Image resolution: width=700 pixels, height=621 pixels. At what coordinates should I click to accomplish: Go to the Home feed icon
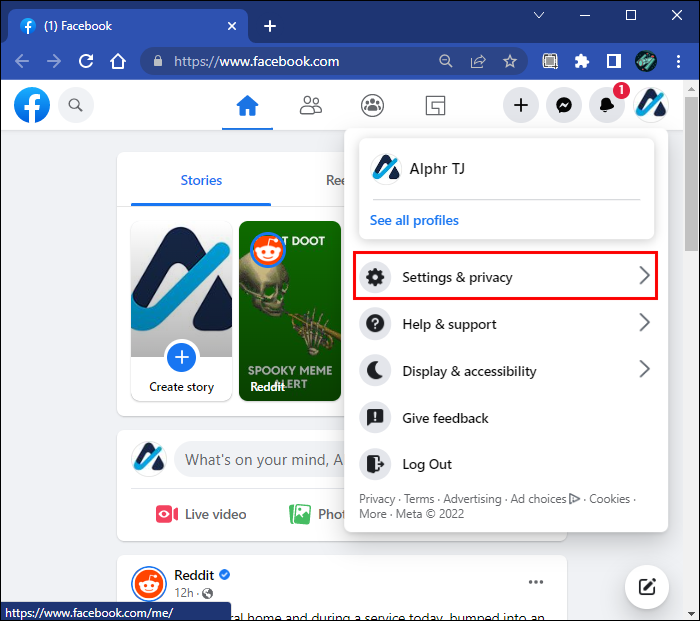pos(247,106)
